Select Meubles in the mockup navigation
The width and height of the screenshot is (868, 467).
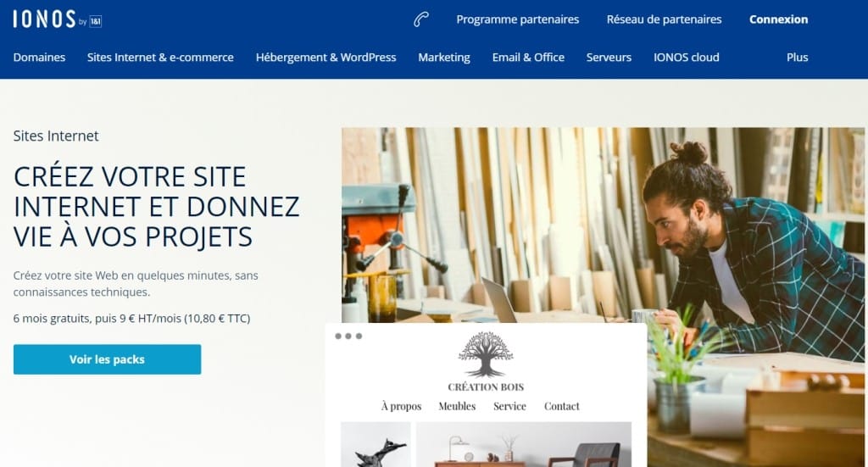click(x=457, y=406)
